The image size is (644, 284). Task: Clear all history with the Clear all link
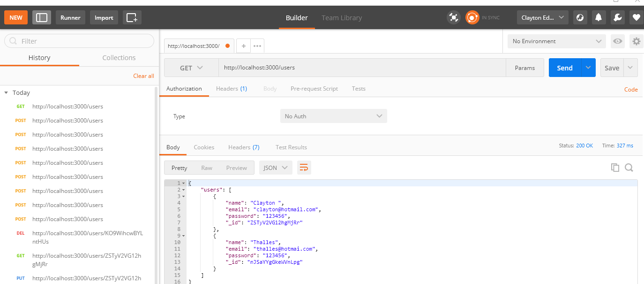coord(143,76)
